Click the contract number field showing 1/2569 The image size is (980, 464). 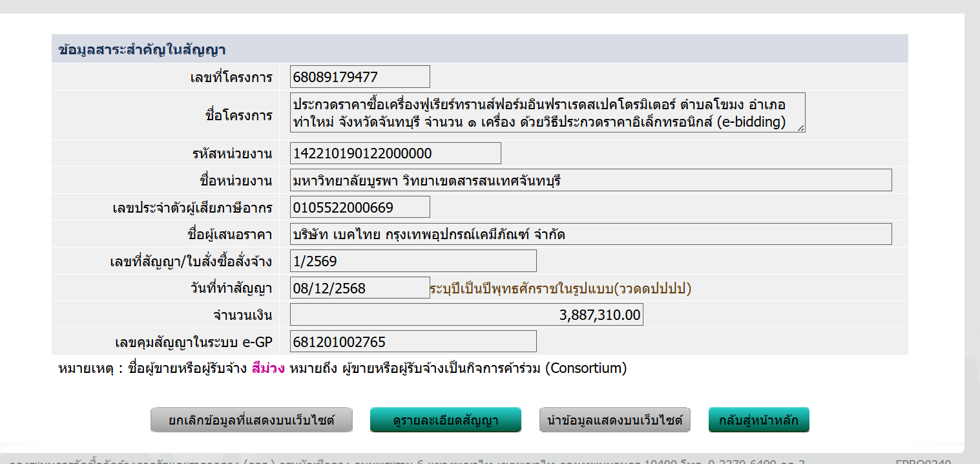point(413,260)
